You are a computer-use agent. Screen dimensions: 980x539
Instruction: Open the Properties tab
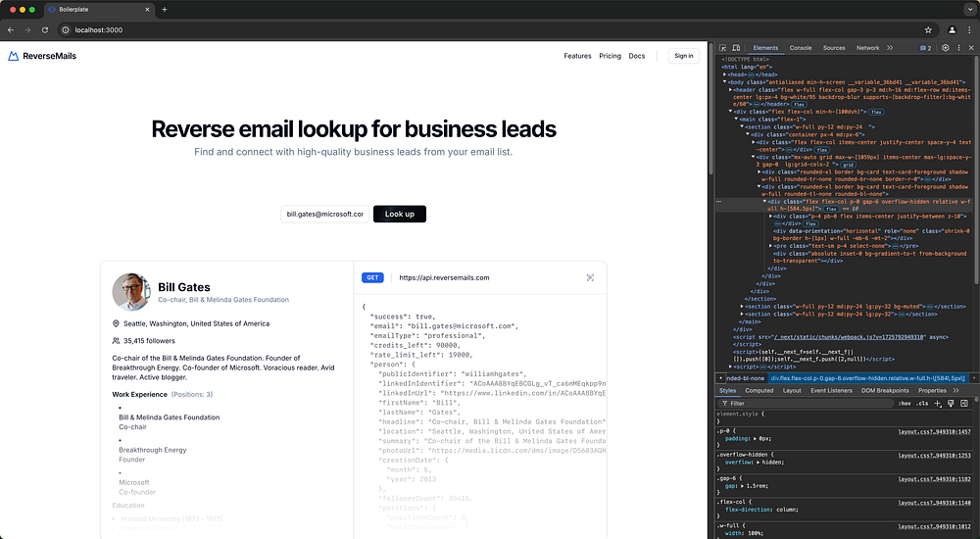[933, 390]
